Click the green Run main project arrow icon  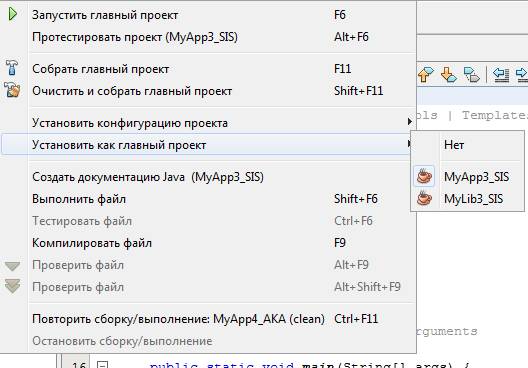coord(12,14)
